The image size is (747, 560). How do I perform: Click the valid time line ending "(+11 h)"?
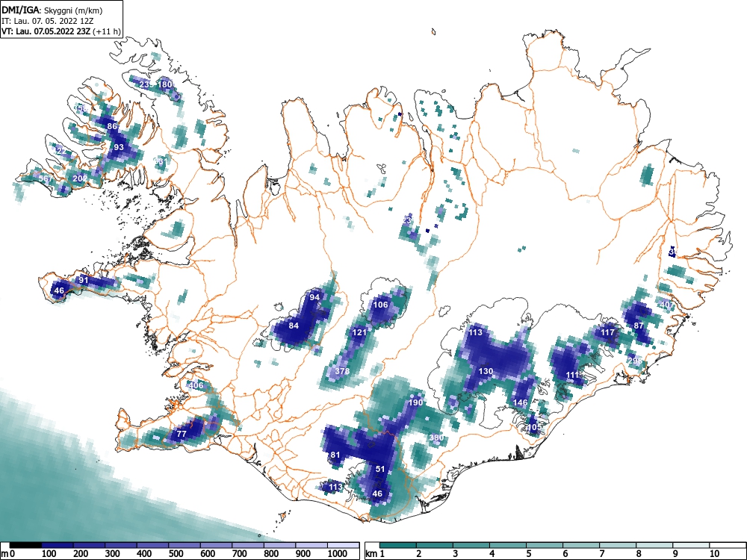[x=61, y=31]
